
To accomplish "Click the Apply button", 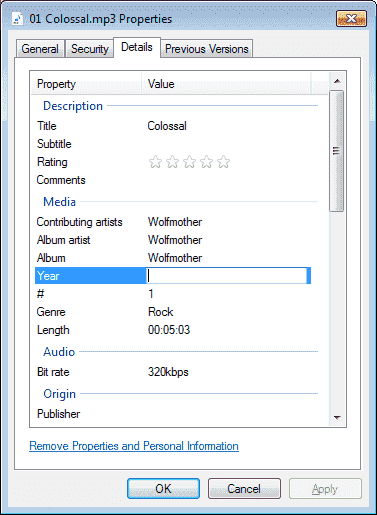I will [x=325, y=489].
